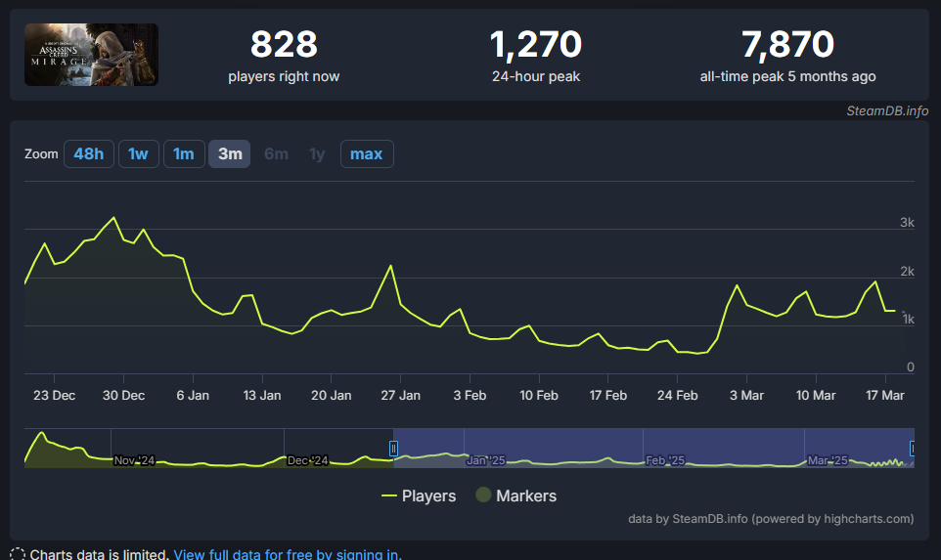Click the 3 Mar axis label
This screenshot has height=560, width=941.
click(746, 396)
